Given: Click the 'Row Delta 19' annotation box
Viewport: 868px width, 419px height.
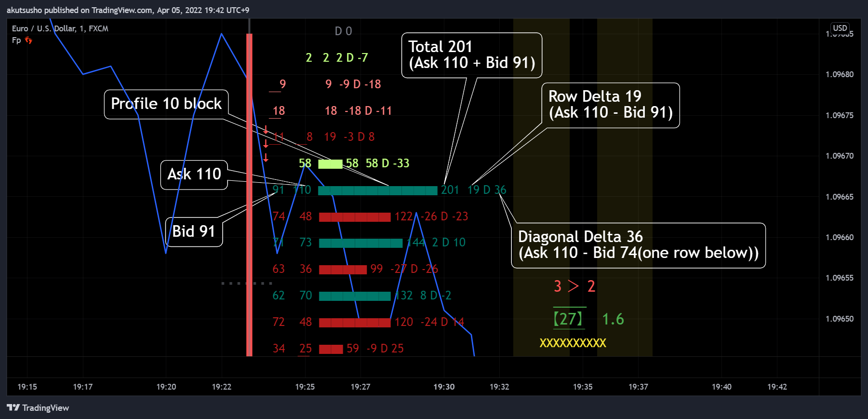Looking at the screenshot, I should click(x=611, y=105).
